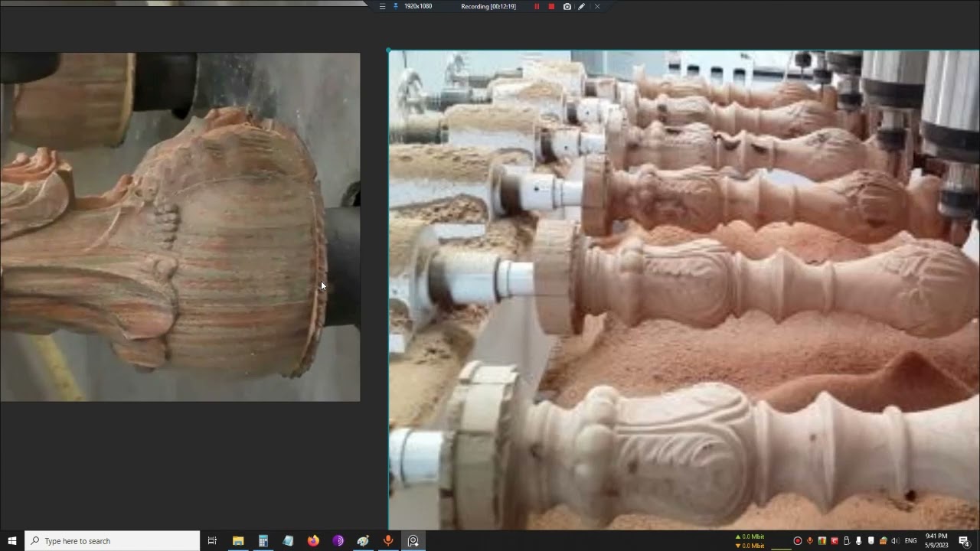This screenshot has width=980, height=551.
Task: Pause the screen recording
Action: coord(537,6)
